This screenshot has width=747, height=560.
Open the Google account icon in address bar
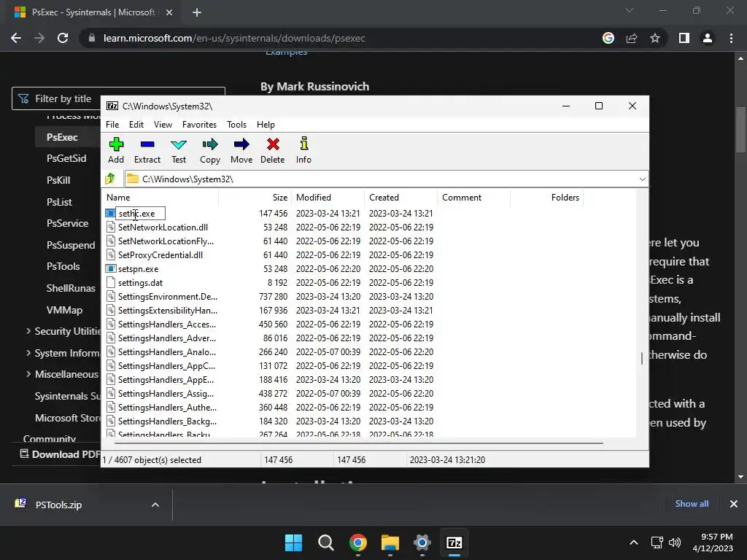[x=608, y=38]
